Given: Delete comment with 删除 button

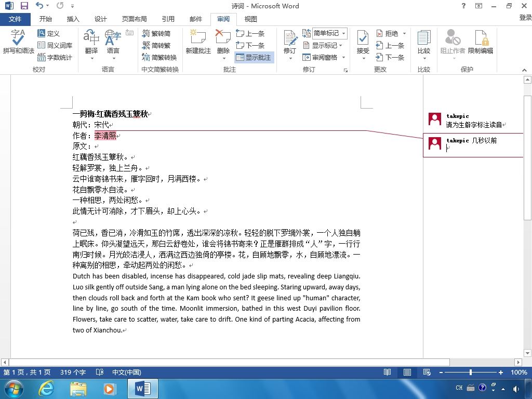Looking at the screenshot, I should tap(223, 42).
